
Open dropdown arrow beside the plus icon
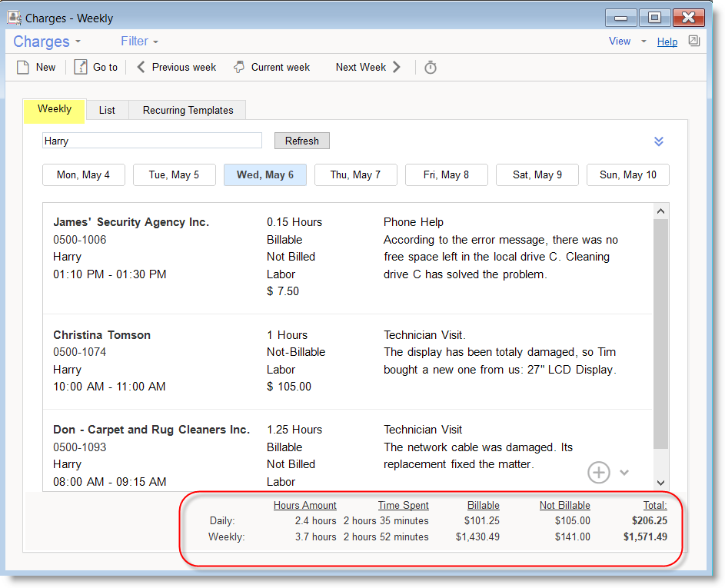tap(624, 473)
